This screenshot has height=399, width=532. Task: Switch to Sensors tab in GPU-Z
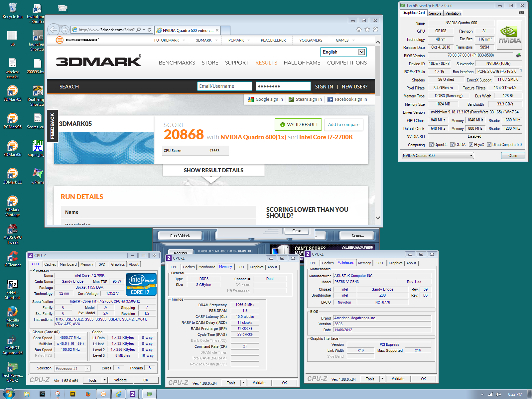(x=435, y=13)
